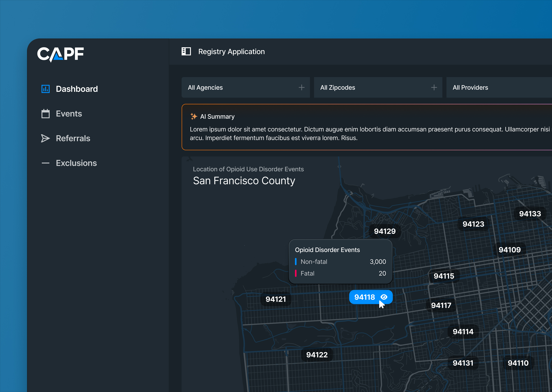Select zipcode marker 94109 on map
The width and height of the screenshot is (552, 392).
[x=509, y=250]
